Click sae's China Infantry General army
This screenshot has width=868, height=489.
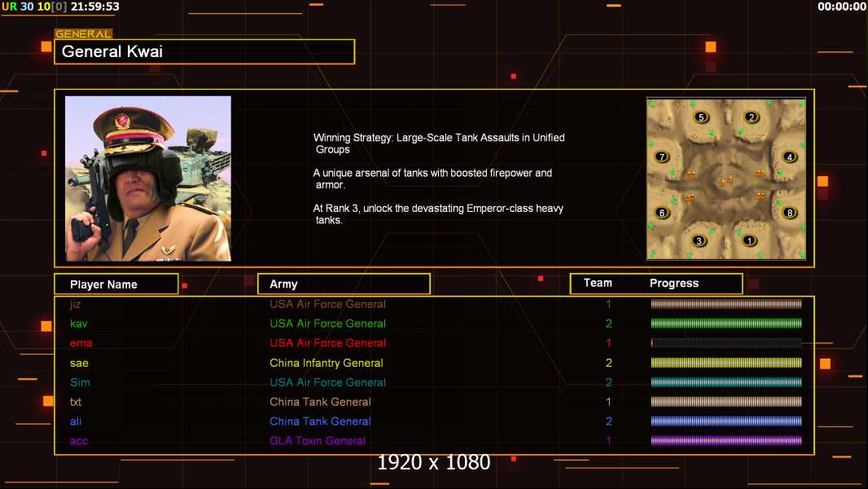(326, 363)
